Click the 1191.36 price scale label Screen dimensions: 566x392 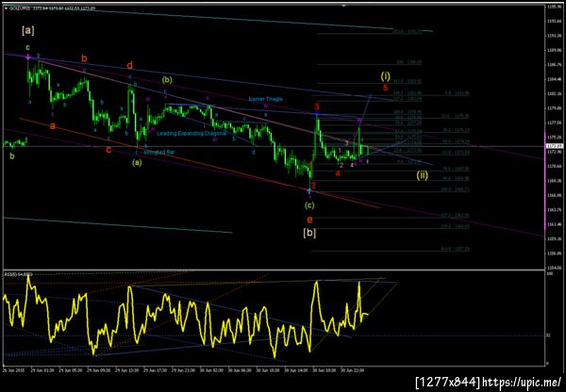pos(555,36)
